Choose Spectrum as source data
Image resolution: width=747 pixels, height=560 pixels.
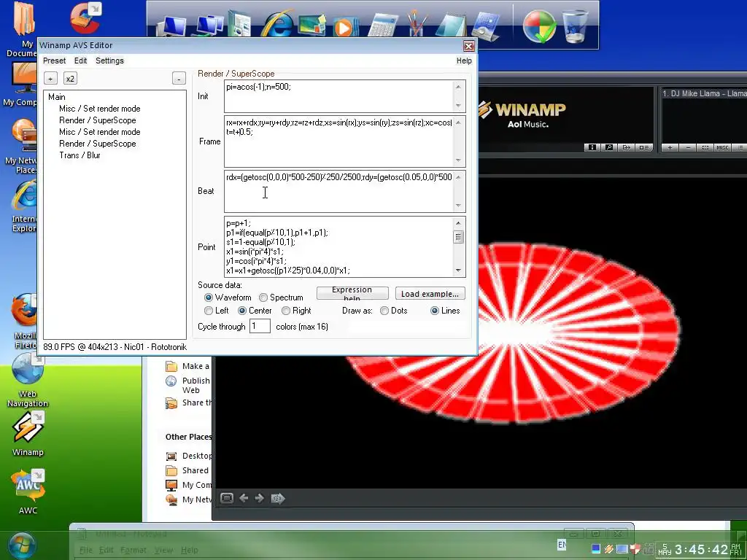click(x=263, y=297)
